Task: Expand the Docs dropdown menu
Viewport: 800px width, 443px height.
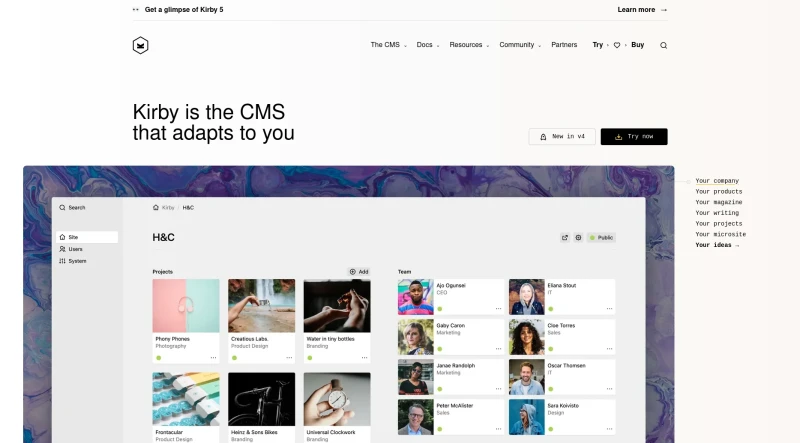Action: click(428, 45)
